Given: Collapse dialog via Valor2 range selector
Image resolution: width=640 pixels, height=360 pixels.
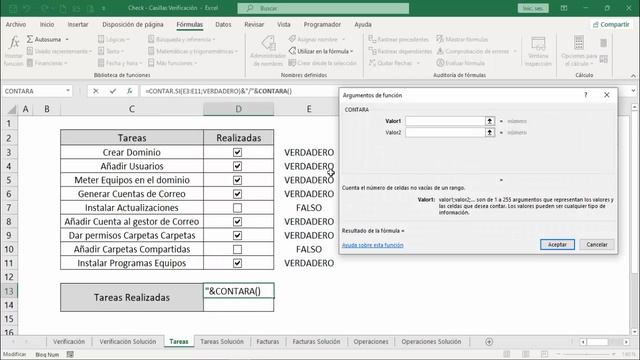Looking at the screenshot, I should [x=490, y=132].
